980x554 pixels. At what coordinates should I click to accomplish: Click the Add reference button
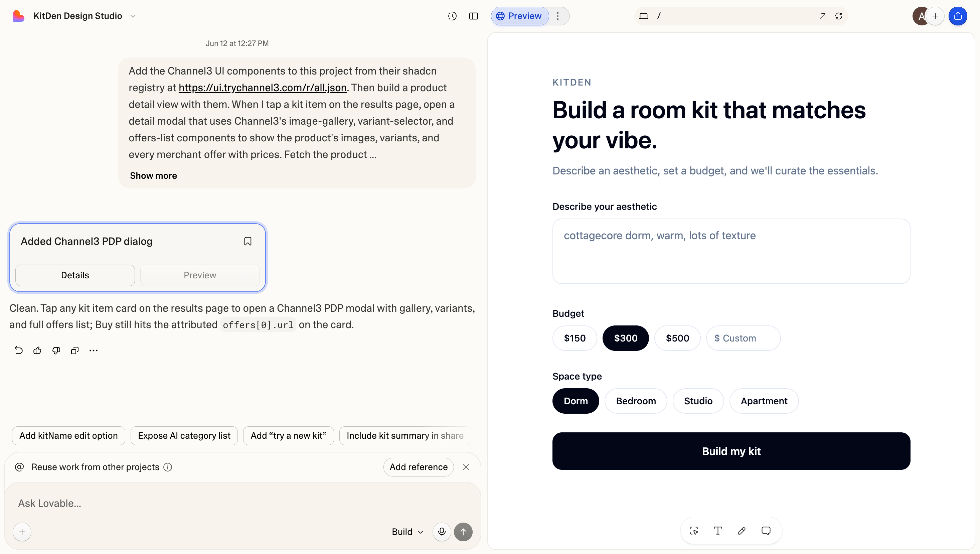pyautogui.click(x=419, y=467)
